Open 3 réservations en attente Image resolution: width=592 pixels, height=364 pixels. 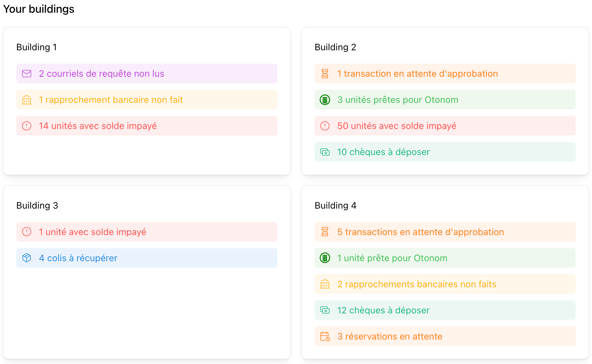[x=390, y=337]
